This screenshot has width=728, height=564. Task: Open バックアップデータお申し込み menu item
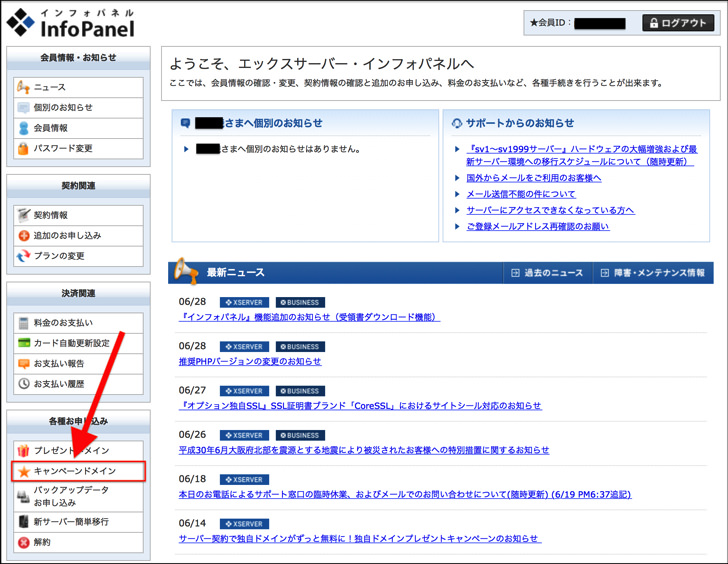pyautogui.click(x=78, y=497)
